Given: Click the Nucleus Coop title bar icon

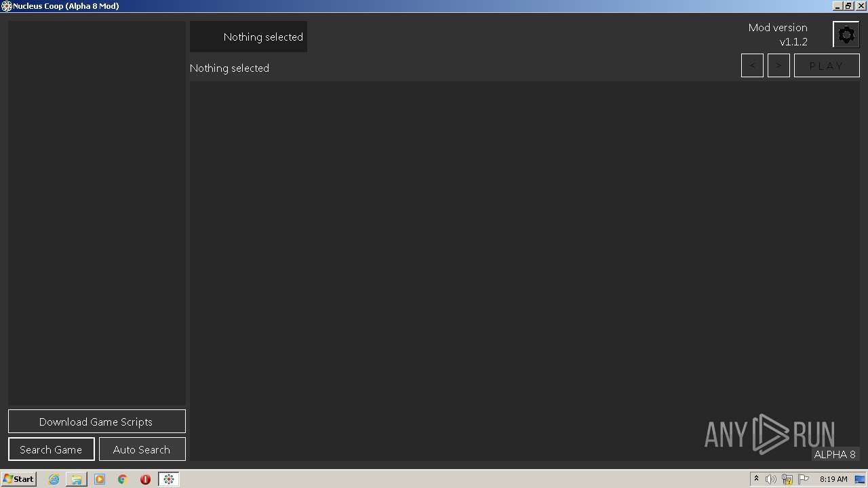Looking at the screenshot, I should pos(6,6).
